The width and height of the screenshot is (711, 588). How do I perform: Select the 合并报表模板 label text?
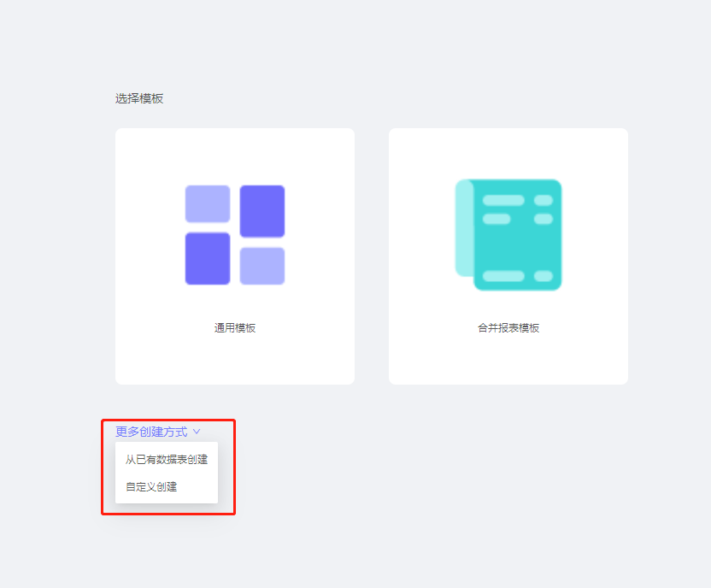pos(508,328)
